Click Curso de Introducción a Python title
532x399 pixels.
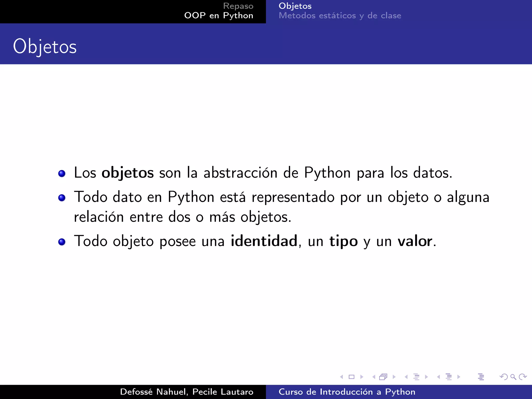347,392
